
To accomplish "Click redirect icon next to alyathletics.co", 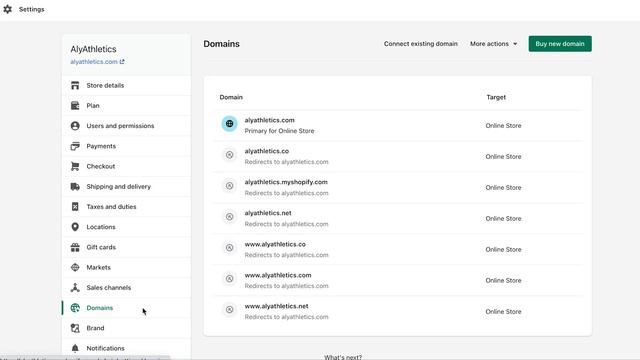I will pos(229,155).
